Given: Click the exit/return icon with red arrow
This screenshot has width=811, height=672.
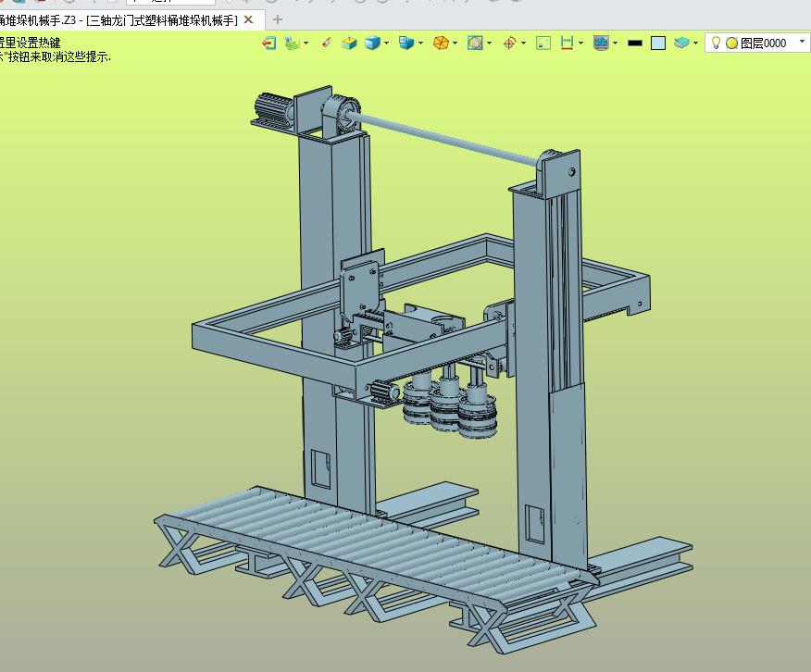Looking at the screenshot, I should 269,43.
